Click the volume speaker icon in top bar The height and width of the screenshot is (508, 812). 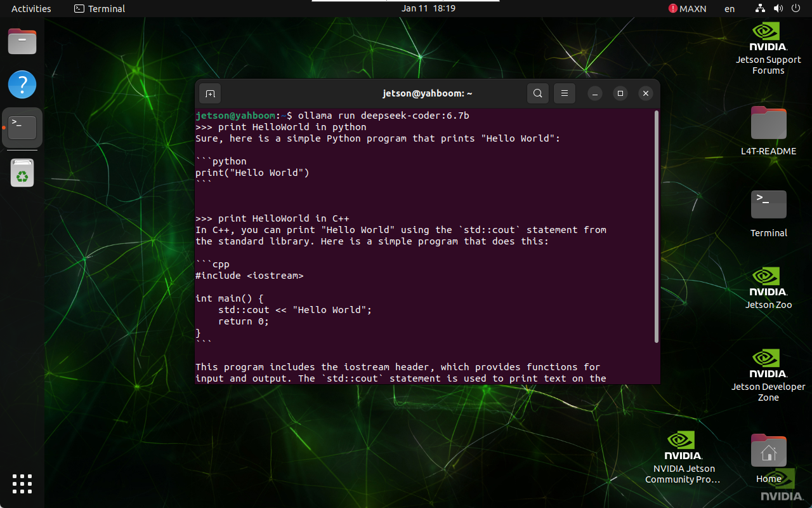tap(778, 8)
